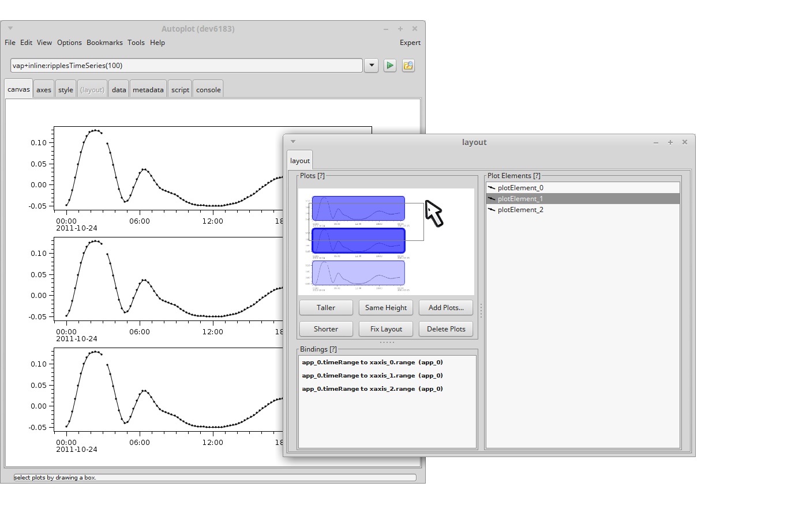Select plotElement_2 in the list
Image resolution: width=795 pixels, height=532 pixels.
click(520, 210)
